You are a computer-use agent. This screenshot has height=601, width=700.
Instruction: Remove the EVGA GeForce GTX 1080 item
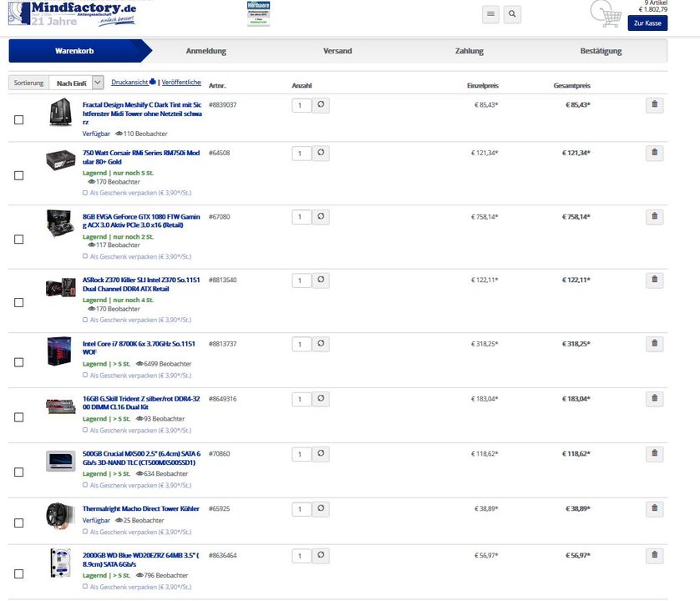pos(655,217)
